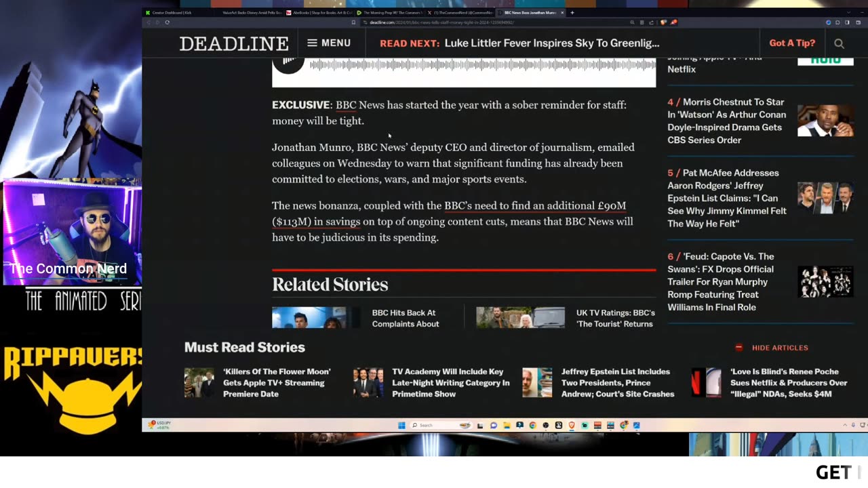The height and width of the screenshot is (488, 868).
Task: Open the Windows Start menu
Action: pos(401,425)
